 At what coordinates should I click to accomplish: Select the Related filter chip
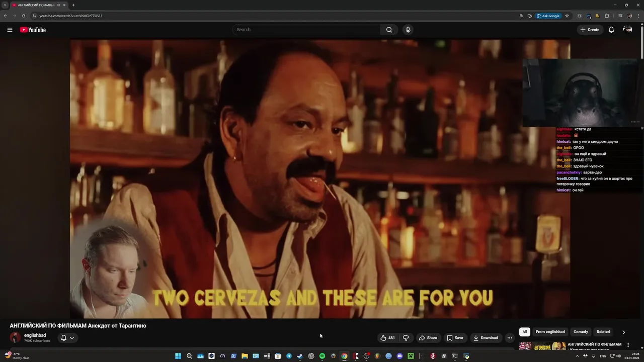[x=603, y=332]
